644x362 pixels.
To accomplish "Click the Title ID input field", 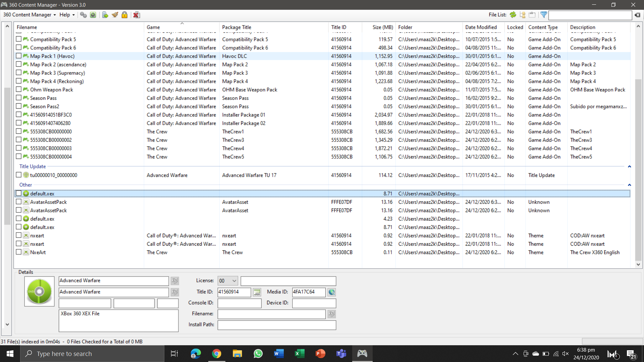I will (x=234, y=292).
